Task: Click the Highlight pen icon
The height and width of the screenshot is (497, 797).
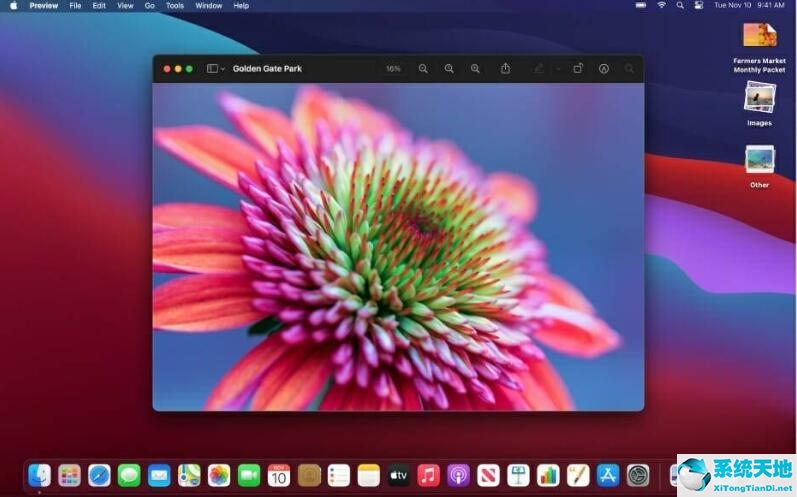Action: [539, 69]
